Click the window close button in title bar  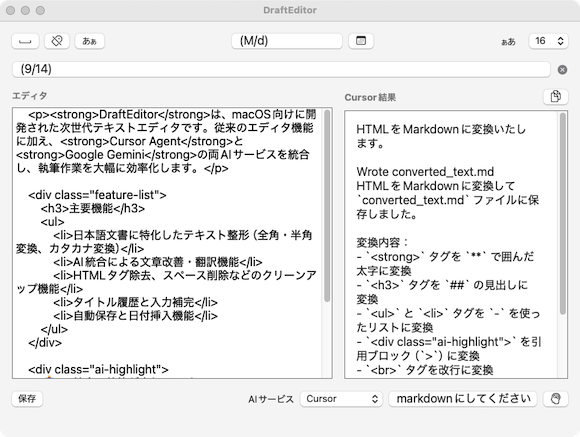[11, 10]
